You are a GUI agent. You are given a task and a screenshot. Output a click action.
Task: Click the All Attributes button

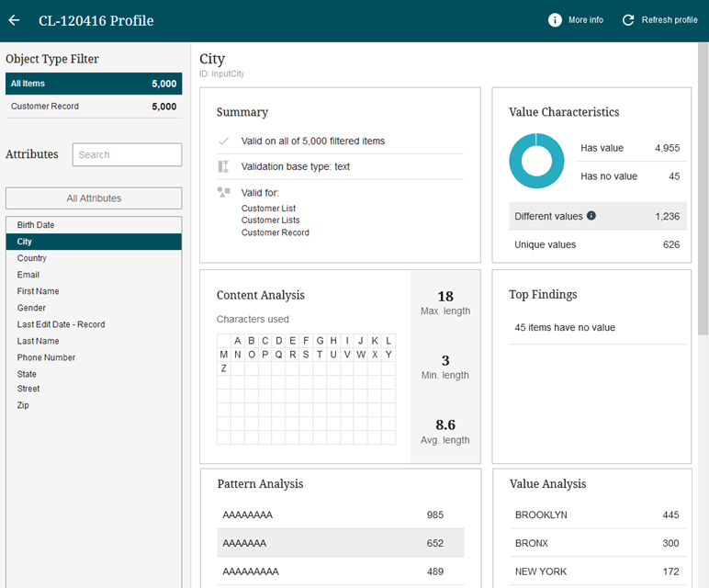94,198
